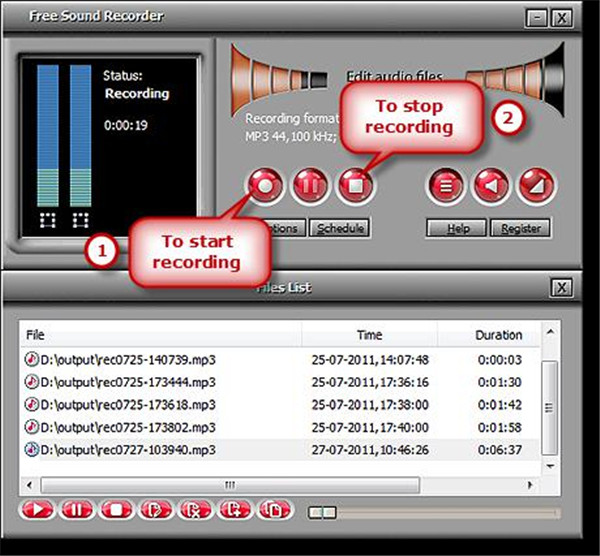Pause playback in the Files List toolbar
The image size is (600, 556).
pos(77,510)
